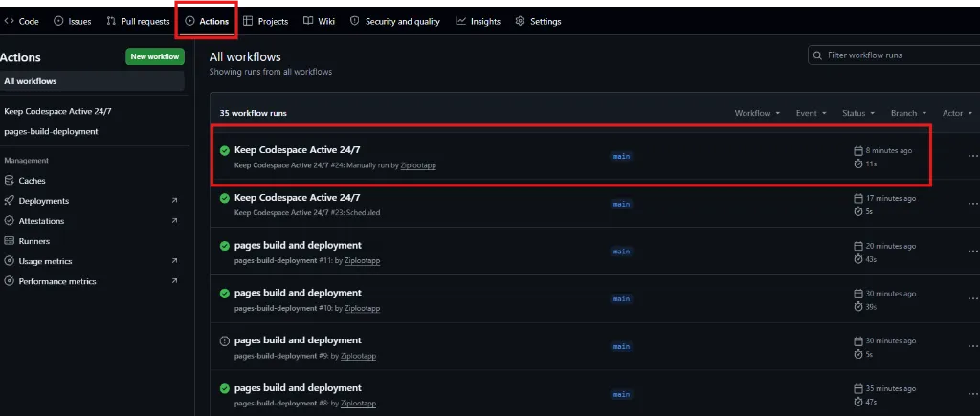Click main branch label for run #8
The width and height of the screenshot is (980, 416).
click(x=621, y=394)
